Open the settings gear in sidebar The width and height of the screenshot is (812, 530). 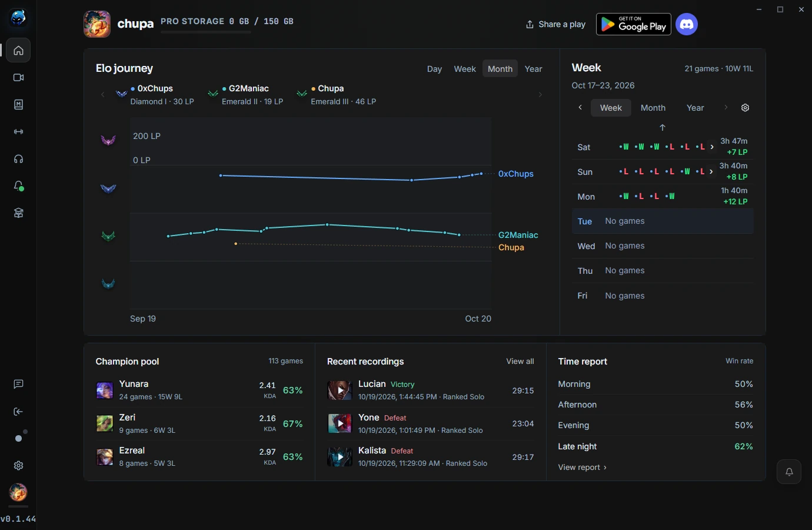(x=18, y=465)
